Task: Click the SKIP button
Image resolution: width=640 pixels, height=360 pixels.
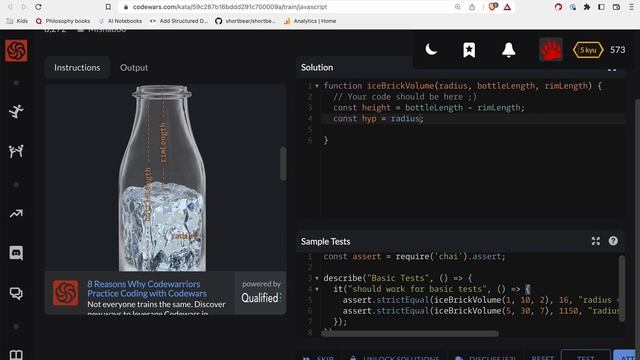Action: pos(318,357)
